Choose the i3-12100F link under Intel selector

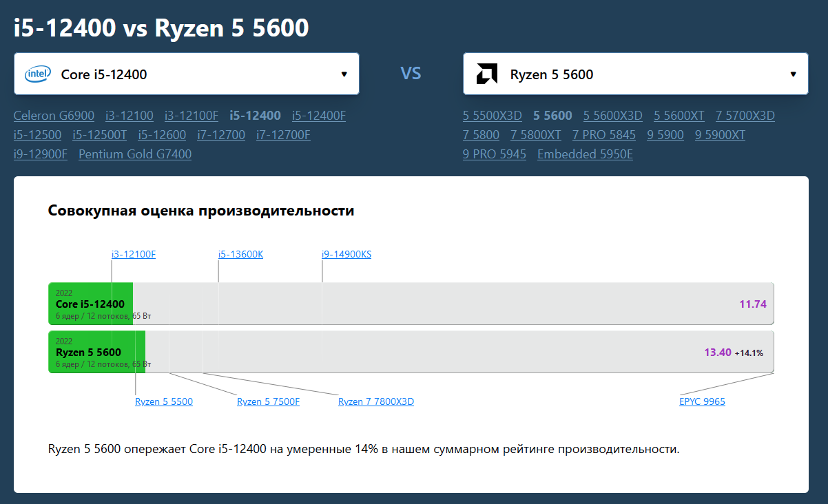[192, 116]
